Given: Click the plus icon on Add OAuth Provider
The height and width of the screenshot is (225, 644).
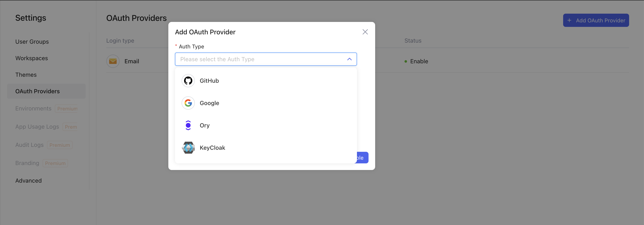Looking at the screenshot, I should [569, 20].
